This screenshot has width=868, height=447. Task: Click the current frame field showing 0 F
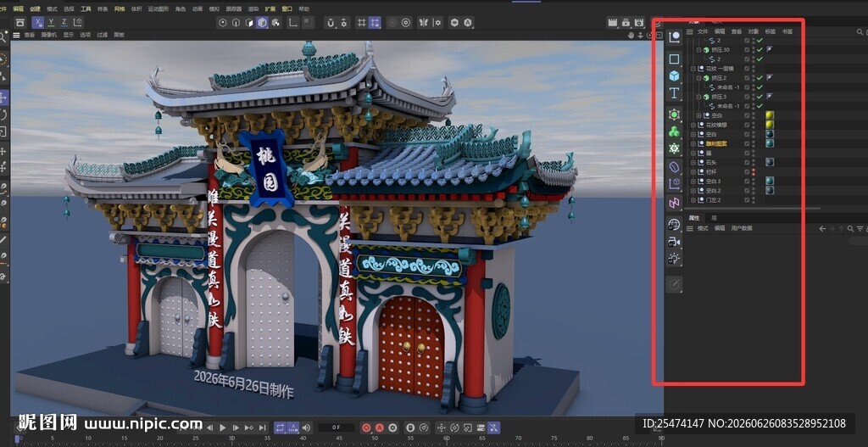click(337, 427)
